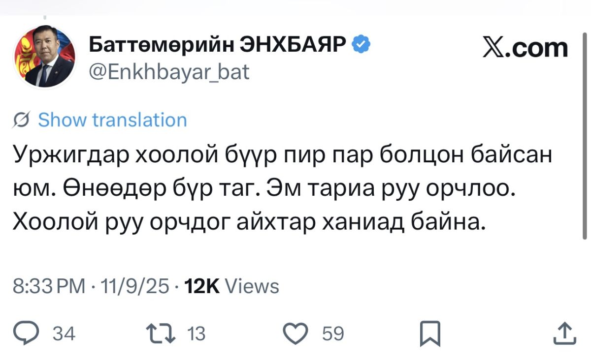Click the last line mentioning ханиад байна
591x364 pixels.
tap(249, 223)
